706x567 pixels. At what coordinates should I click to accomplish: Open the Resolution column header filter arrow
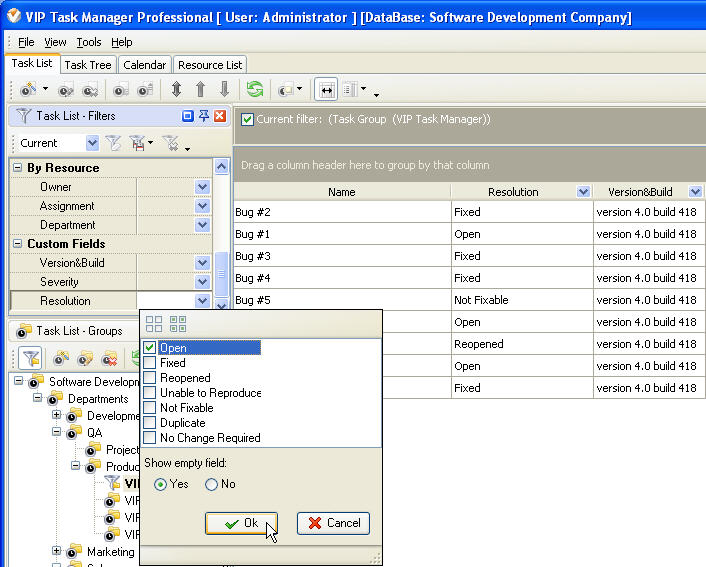click(584, 192)
